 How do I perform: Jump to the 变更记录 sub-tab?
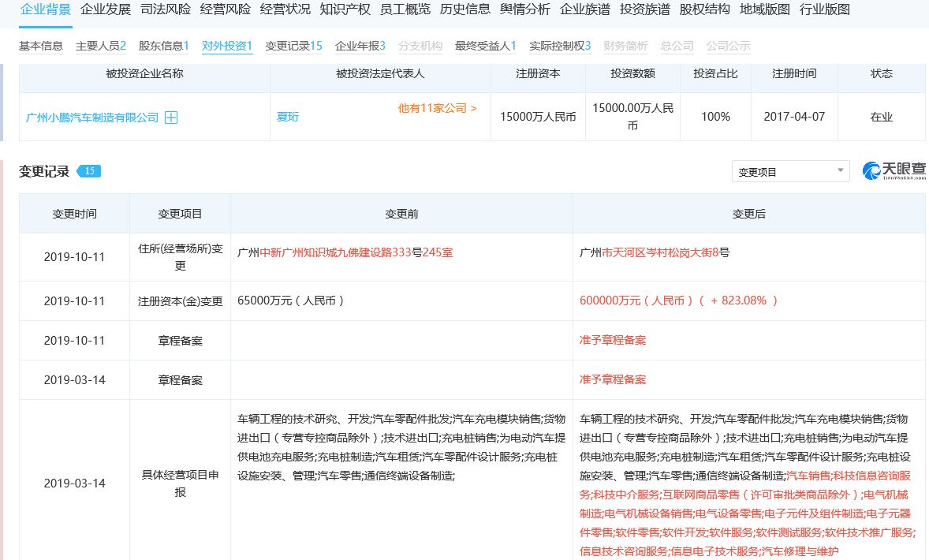pyautogui.click(x=293, y=46)
